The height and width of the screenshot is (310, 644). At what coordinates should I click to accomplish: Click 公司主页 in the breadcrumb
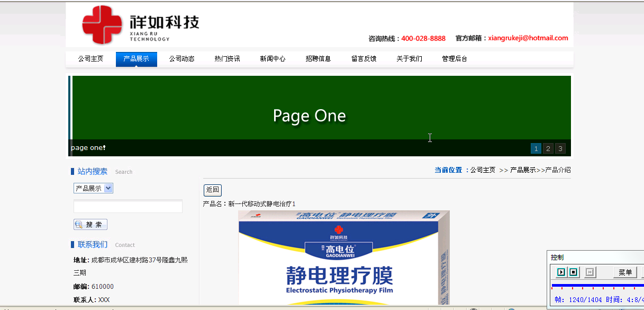tap(483, 170)
